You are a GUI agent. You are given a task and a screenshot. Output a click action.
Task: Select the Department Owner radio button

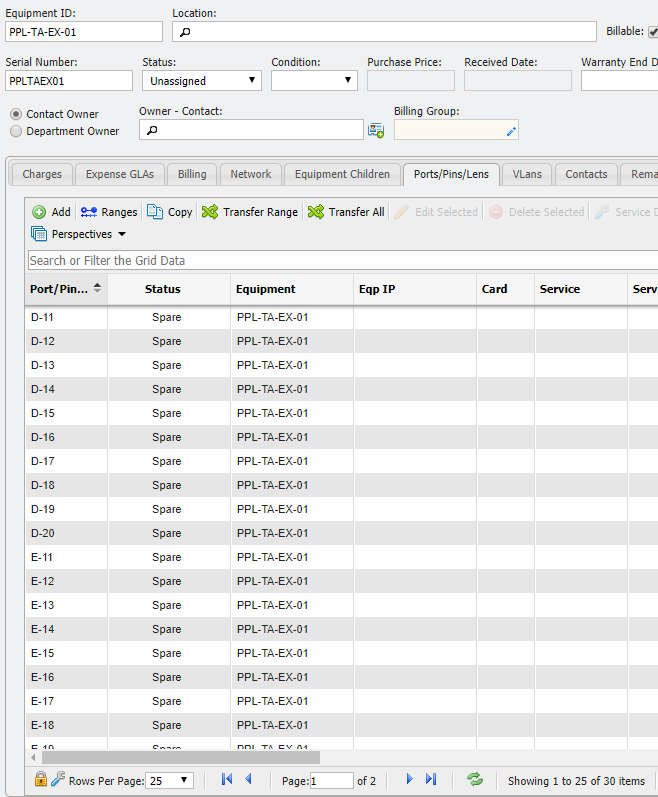16,131
